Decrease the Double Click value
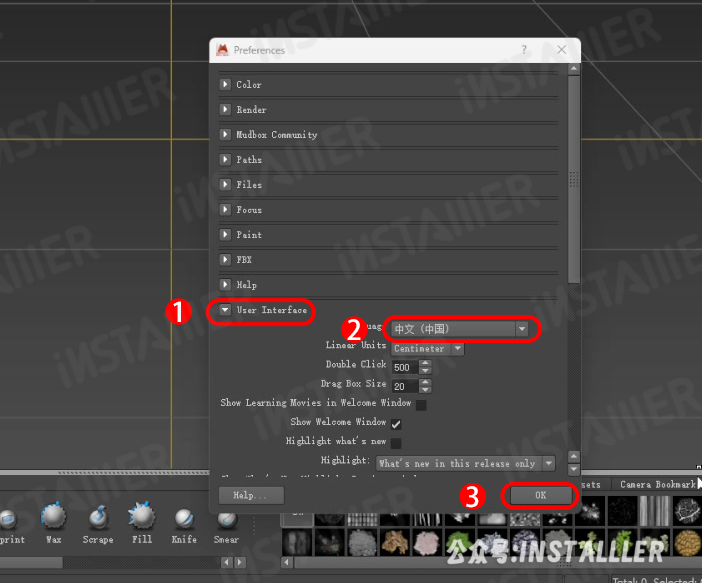Viewport: 702px width, 583px height. click(426, 371)
